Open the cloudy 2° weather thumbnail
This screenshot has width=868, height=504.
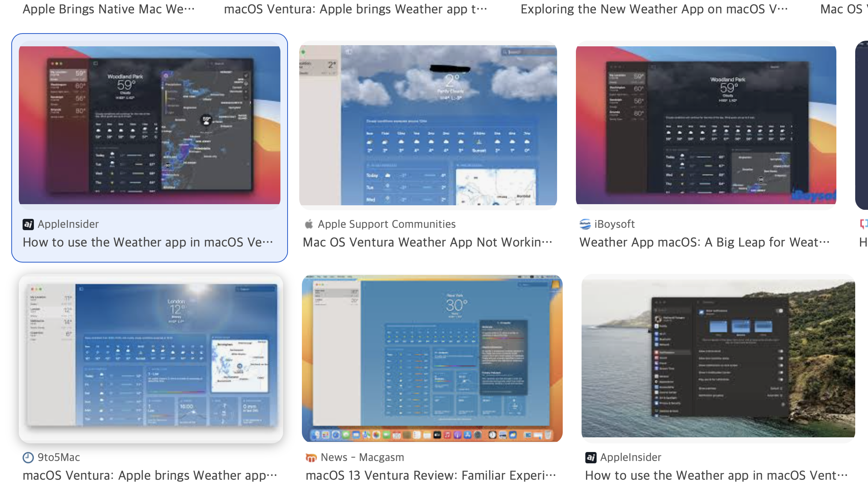pos(428,125)
